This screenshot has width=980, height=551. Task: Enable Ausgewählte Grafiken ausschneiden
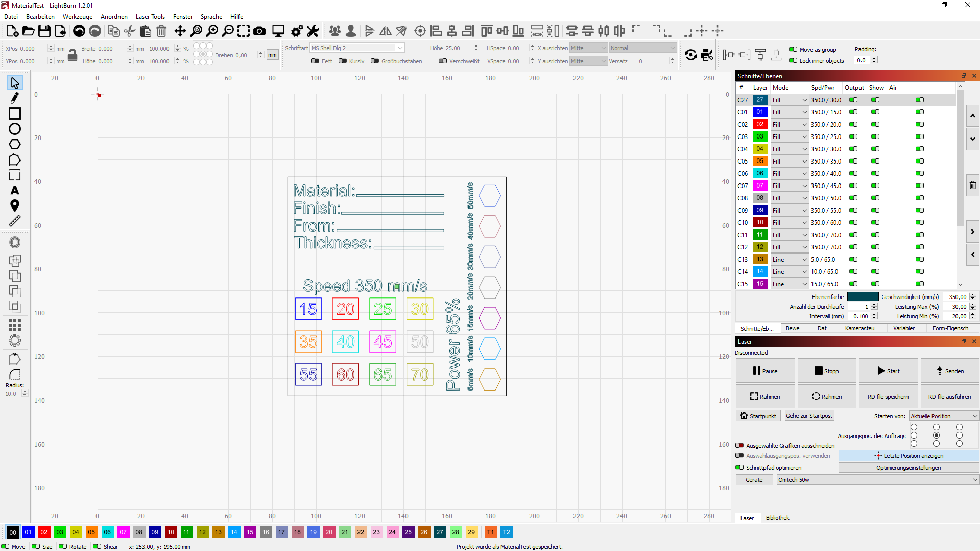(739, 445)
